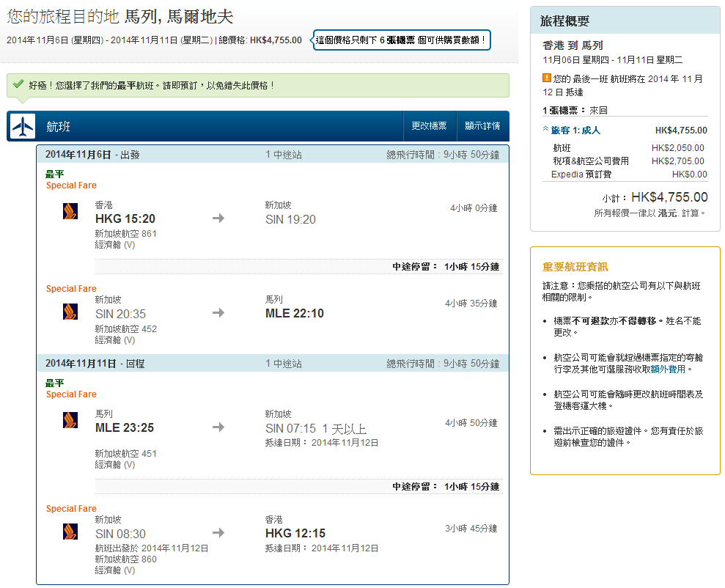Click the 旅程概要 panel title
Image resolution: width=725 pixels, height=588 pixels.
pyautogui.click(x=564, y=21)
